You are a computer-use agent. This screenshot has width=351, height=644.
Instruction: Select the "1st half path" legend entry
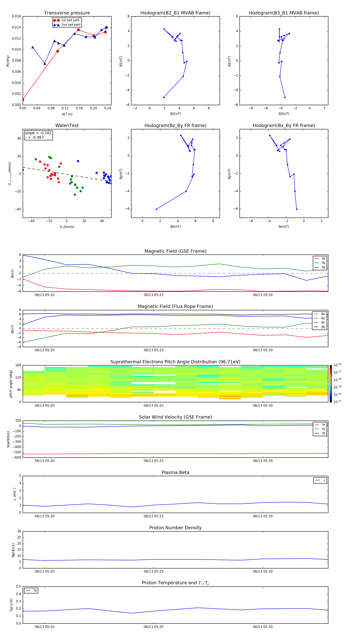click(x=66, y=20)
